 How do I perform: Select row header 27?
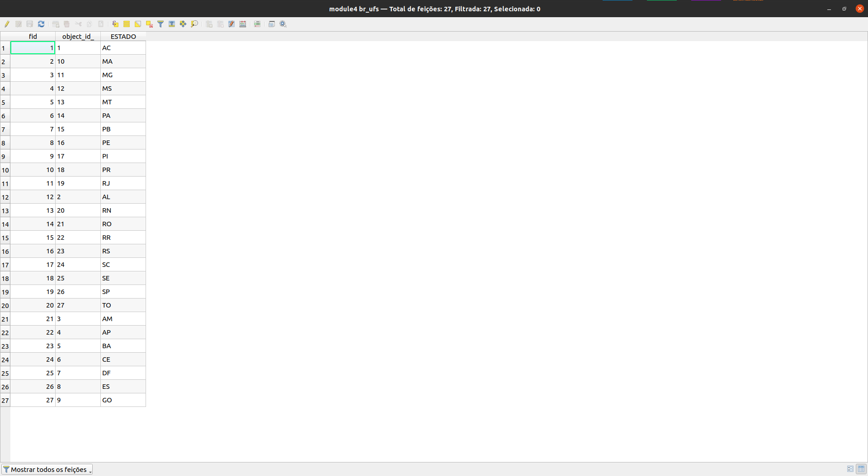tap(5, 400)
